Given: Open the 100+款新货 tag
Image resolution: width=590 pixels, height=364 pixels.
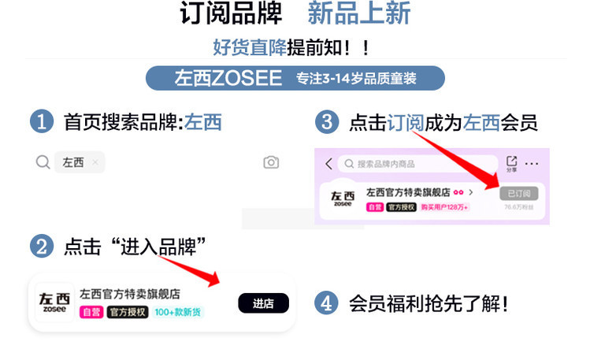Looking at the screenshot, I should pyautogui.click(x=177, y=312).
